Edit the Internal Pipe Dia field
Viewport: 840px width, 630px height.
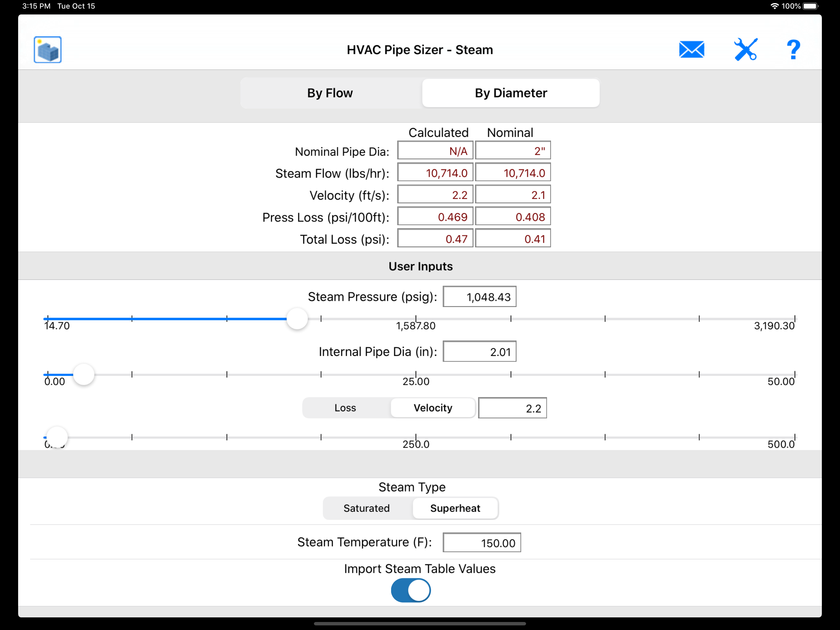(479, 352)
